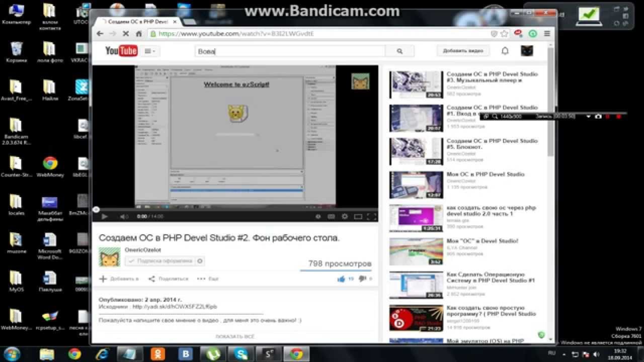Open thumbnail for 'Как создать свою простую программу?'

(416, 318)
